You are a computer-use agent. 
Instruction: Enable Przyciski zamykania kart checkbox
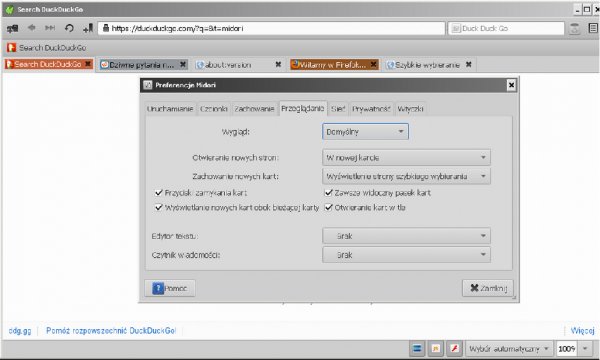tap(159, 192)
